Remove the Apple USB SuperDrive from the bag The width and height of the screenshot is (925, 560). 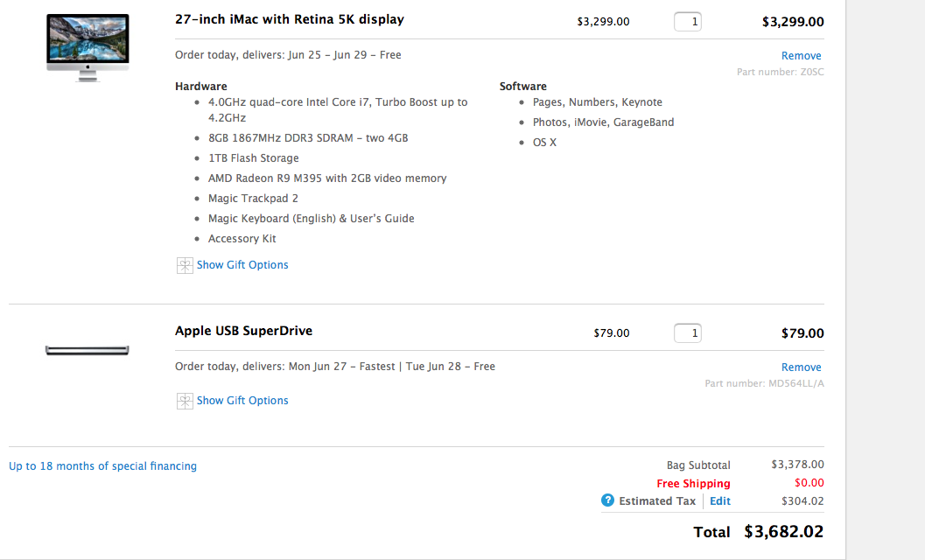point(801,367)
